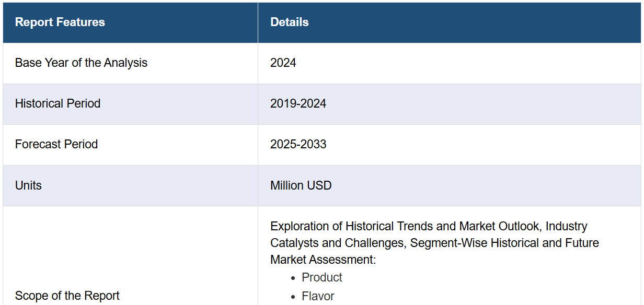Click the 'Exploration of Historical Trends' paragraph

pyautogui.click(x=434, y=243)
